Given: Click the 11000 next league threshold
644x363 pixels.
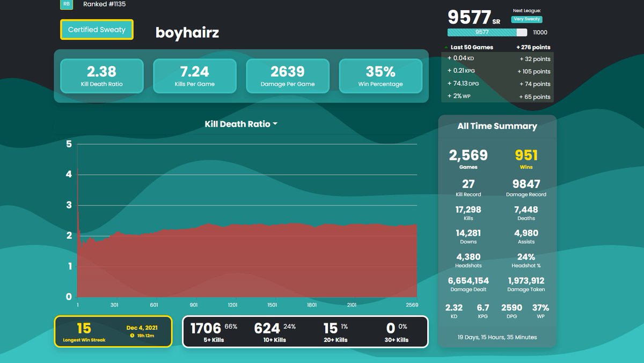Looking at the screenshot, I should [x=540, y=32].
